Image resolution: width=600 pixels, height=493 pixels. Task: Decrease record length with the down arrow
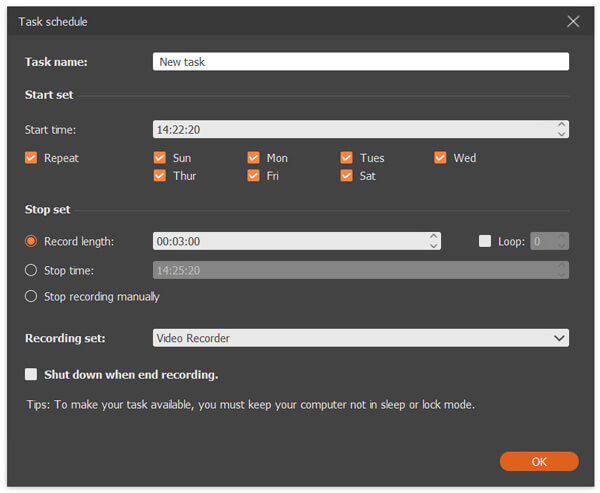pos(433,245)
